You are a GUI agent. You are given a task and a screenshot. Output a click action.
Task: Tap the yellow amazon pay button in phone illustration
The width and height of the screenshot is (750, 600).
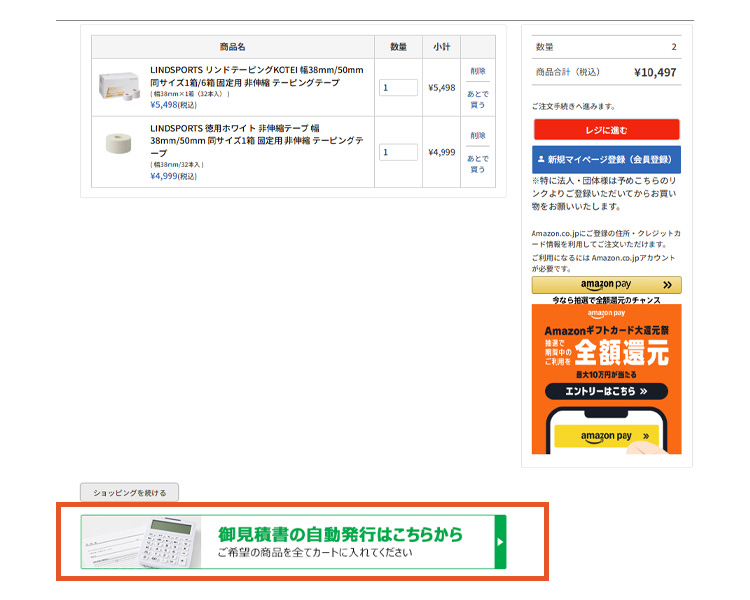click(x=606, y=436)
